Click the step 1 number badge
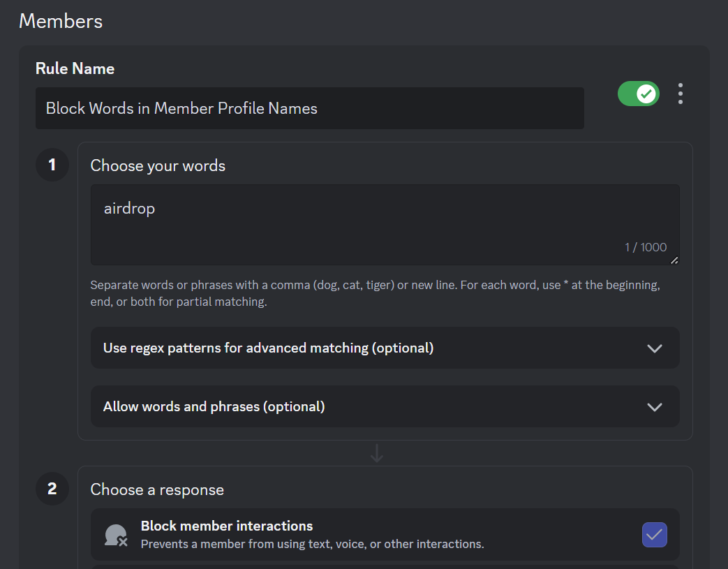The height and width of the screenshot is (569, 728). point(52,165)
